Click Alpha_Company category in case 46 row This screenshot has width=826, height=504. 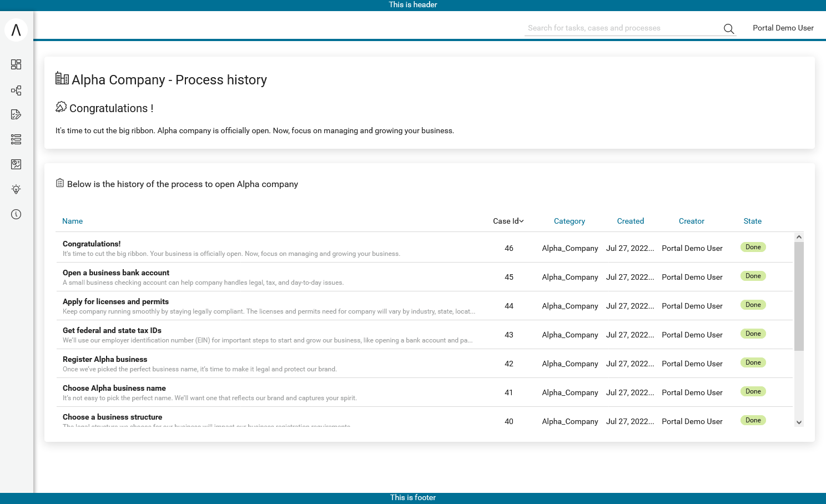(570, 248)
